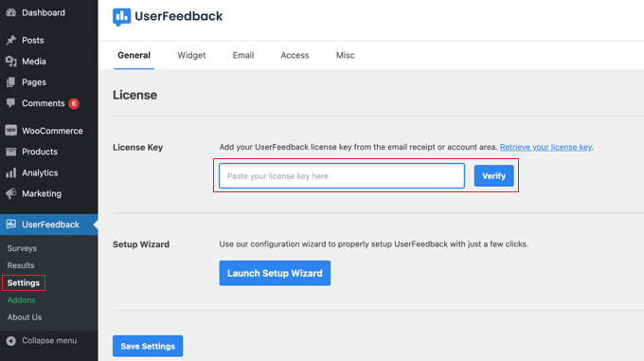Image resolution: width=644 pixels, height=361 pixels.
Task: Click the Comments speech bubble icon
Action: [x=11, y=102]
